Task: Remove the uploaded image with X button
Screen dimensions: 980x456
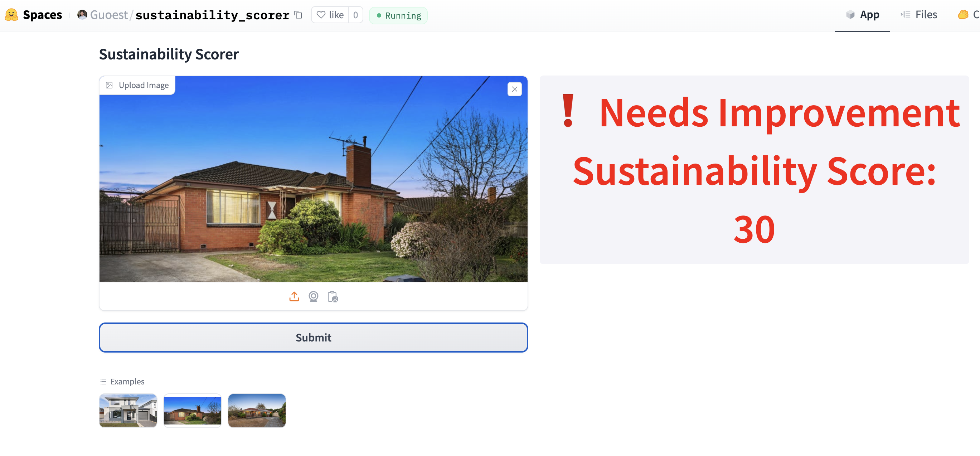Action: pos(514,89)
